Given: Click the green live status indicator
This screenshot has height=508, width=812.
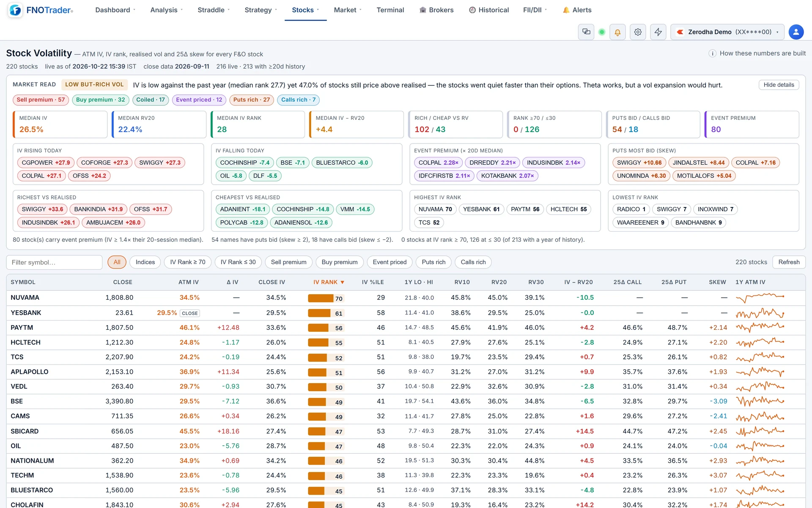Looking at the screenshot, I should 602,32.
